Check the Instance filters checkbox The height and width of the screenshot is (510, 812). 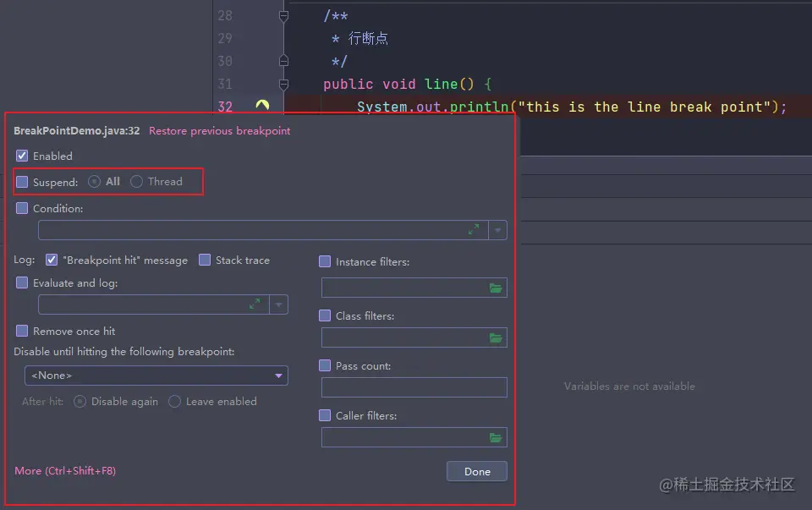(325, 261)
